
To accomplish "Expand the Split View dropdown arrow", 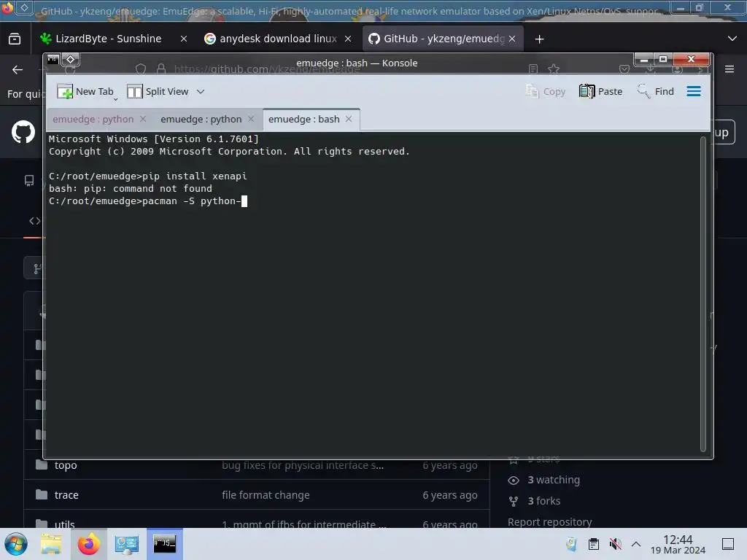I will pyautogui.click(x=201, y=91).
